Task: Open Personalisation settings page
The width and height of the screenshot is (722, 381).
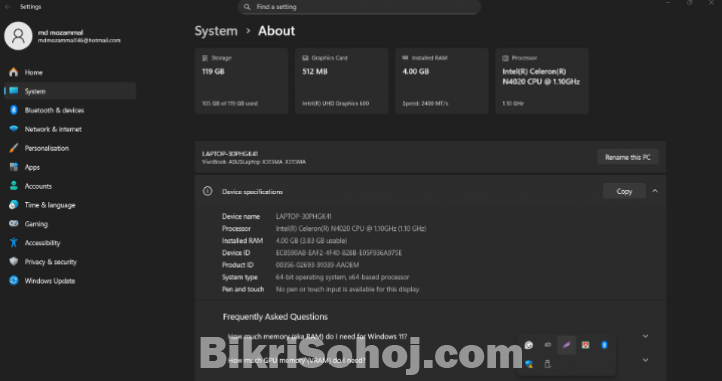Action: 70,148
